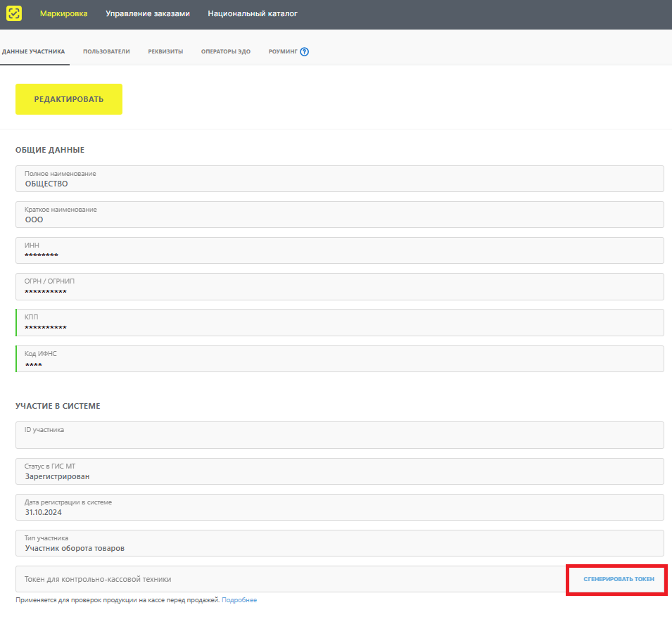This screenshot has height=617, width=672.
Task: Go to Национальный каталог section
Action: (253, 13)
